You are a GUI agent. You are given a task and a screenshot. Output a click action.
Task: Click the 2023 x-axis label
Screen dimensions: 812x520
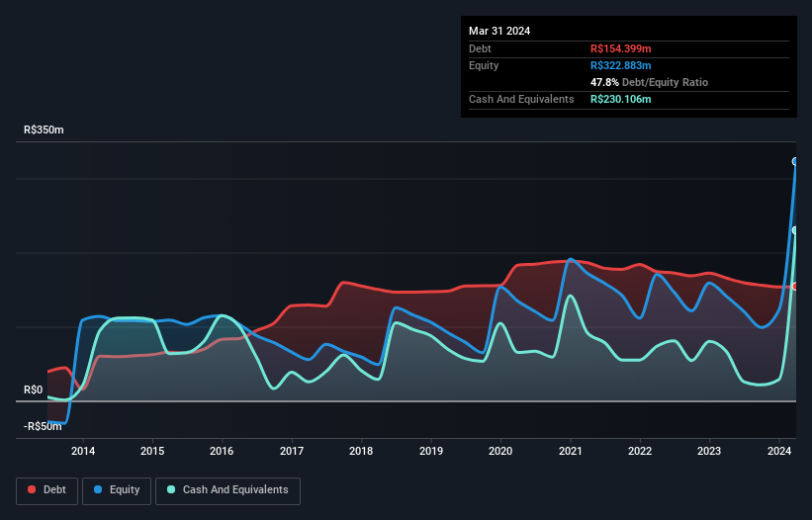coord(709,451)
